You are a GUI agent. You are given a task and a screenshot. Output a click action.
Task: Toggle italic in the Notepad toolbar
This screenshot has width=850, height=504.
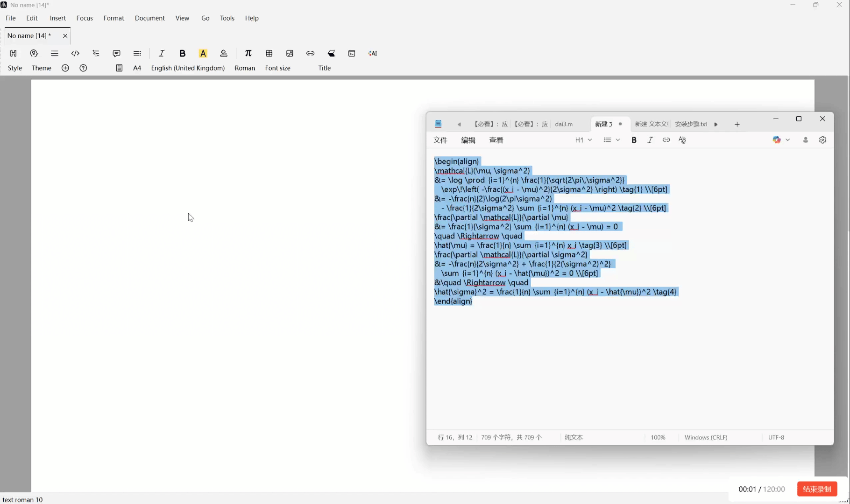pyautogui.click(x=650, y=140)
